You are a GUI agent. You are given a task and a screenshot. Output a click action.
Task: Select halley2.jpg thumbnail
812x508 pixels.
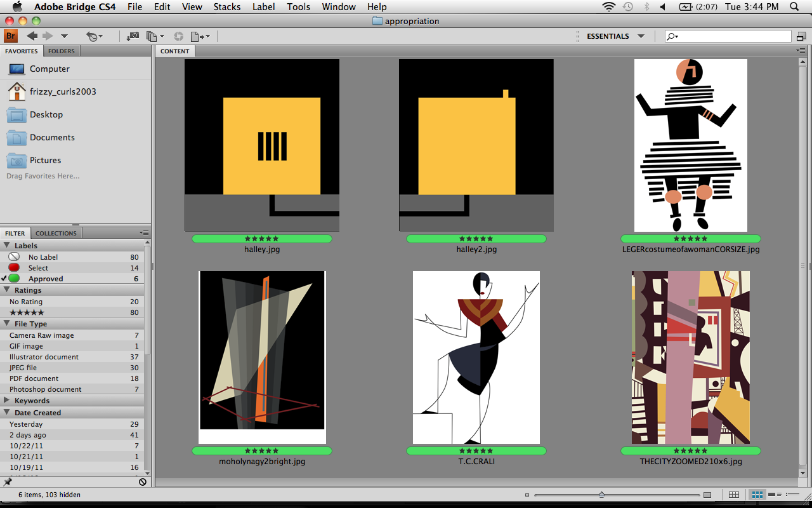pyautogui.click(x=476, y=145)
